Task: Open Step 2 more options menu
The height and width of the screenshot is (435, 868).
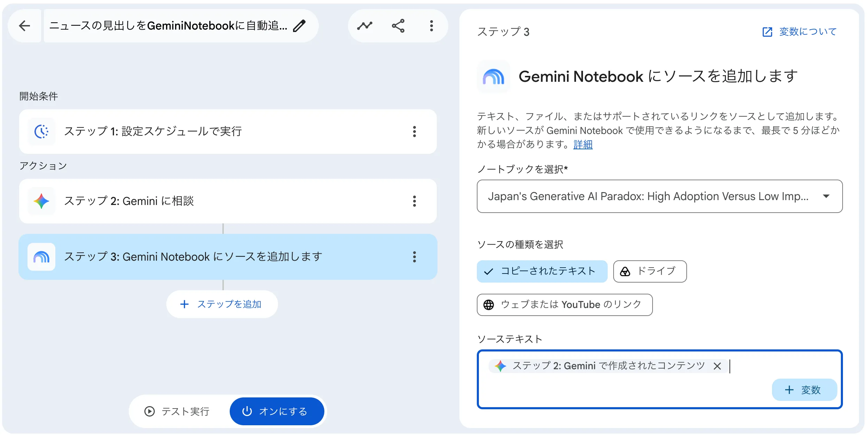Action: 414,201
